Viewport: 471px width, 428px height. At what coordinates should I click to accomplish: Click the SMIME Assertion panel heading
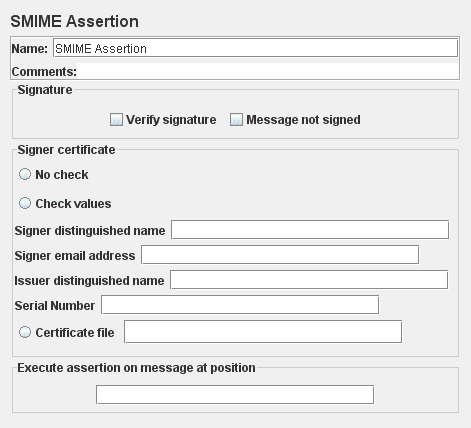pos(75,21)
